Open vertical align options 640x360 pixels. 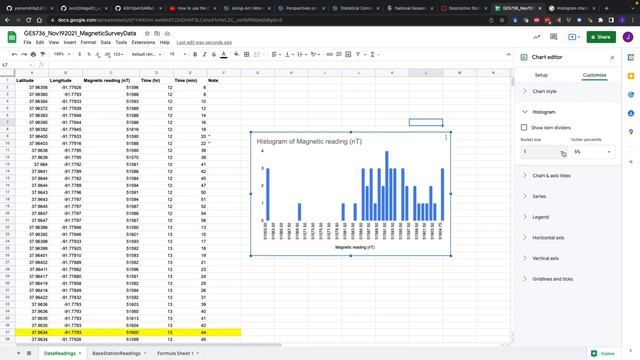tap(288, 54)
